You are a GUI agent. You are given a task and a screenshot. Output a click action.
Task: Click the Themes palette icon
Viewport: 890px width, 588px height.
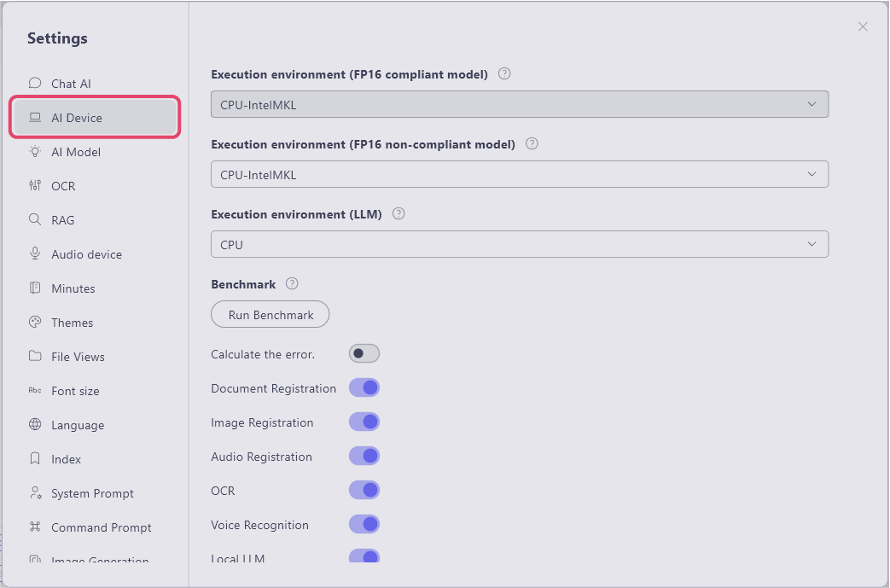[x=35, y=323]
